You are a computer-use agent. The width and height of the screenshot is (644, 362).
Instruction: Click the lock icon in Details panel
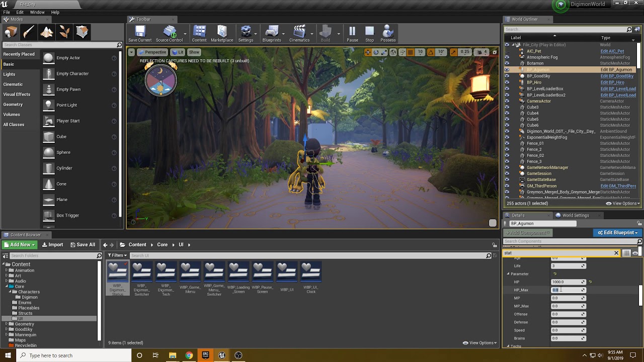640,223
